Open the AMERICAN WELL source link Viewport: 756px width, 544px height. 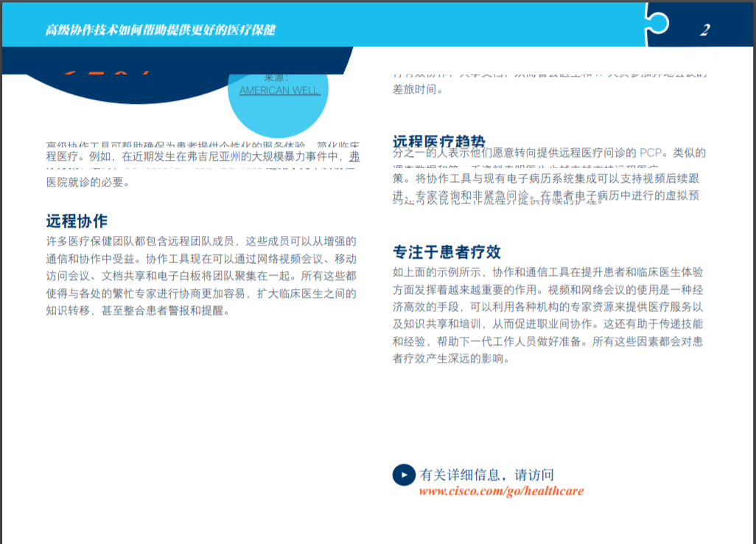point(279,91)
